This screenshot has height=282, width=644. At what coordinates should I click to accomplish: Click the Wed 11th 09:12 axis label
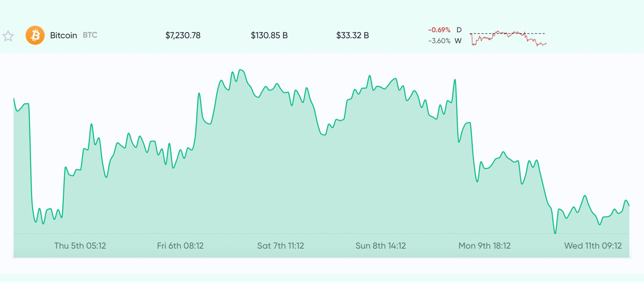pyautogui.click(x=593, y=246)
